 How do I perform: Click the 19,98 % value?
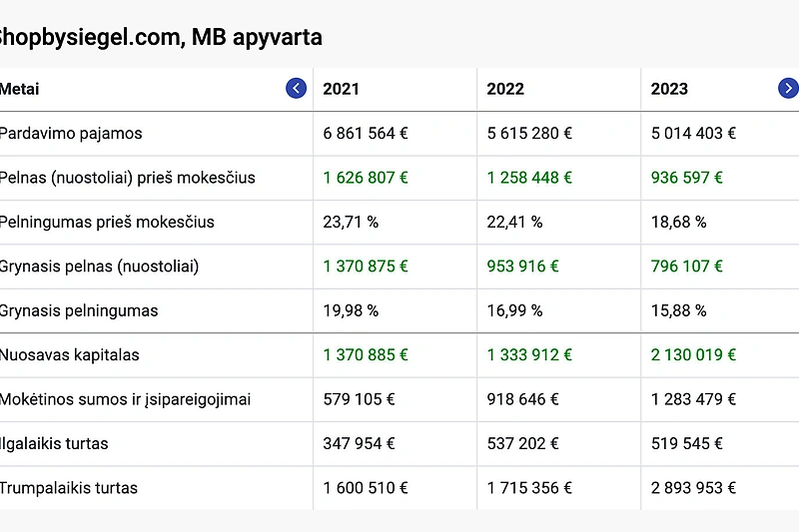coord(351,310)
